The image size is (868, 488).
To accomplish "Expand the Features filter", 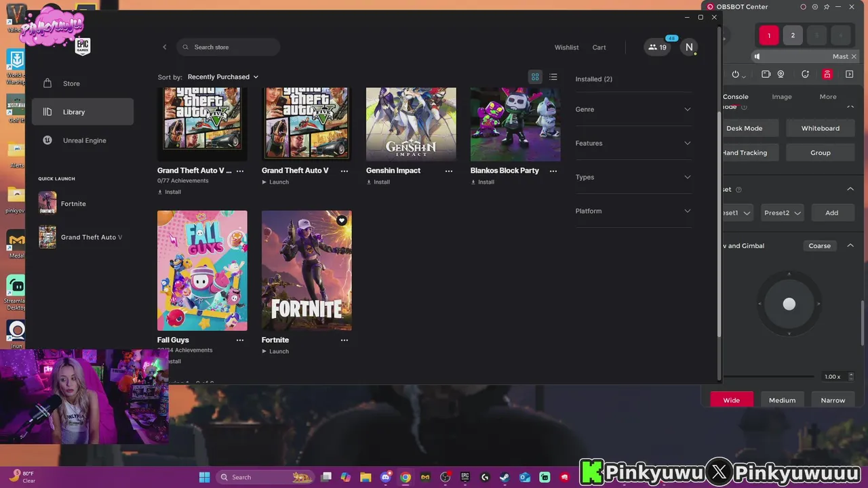I will (x=633, y=143).
